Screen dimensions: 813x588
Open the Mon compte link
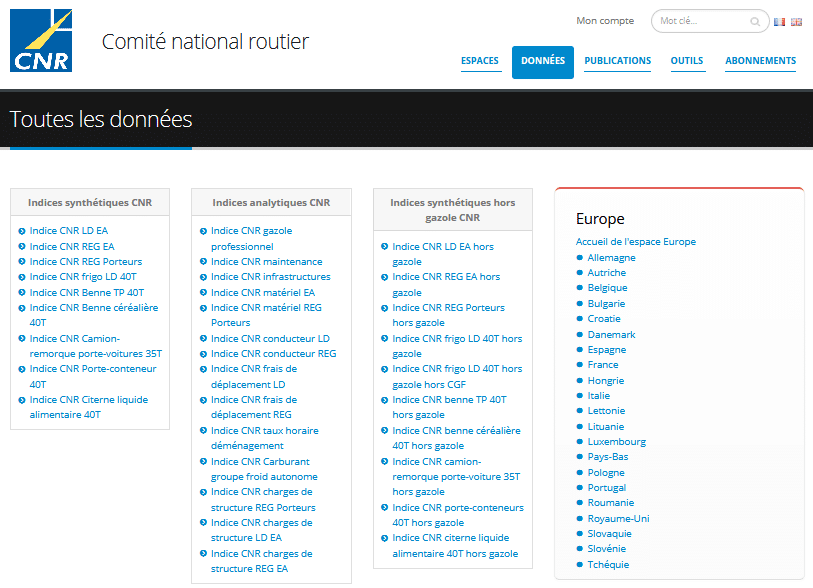[x=605, y=21]
